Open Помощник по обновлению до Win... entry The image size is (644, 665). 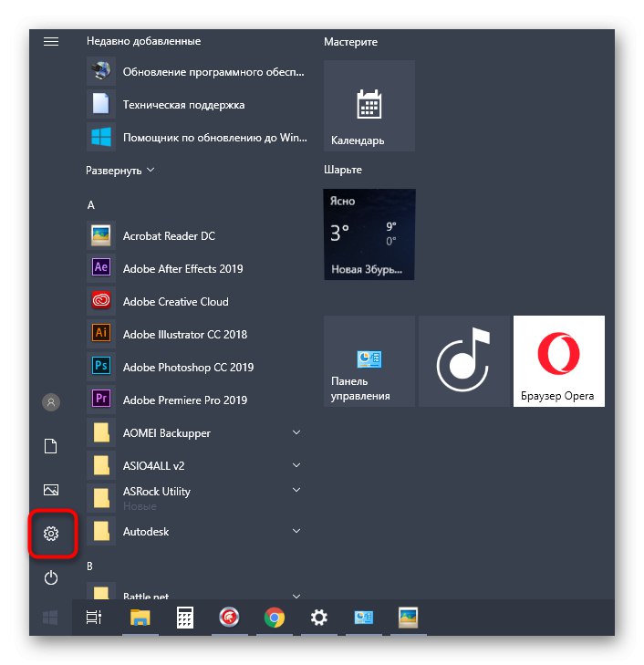point(197,138)
